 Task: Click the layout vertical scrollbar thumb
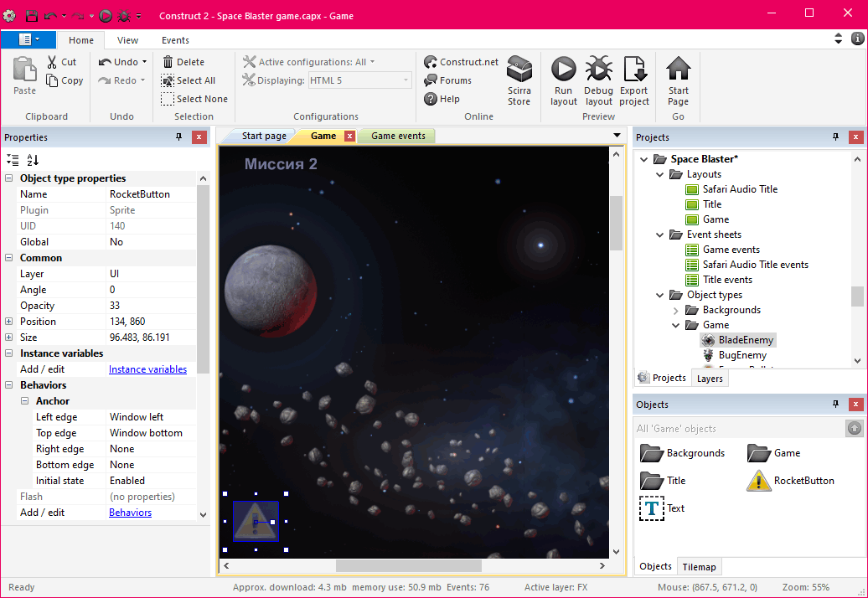(x=616, y=223)
